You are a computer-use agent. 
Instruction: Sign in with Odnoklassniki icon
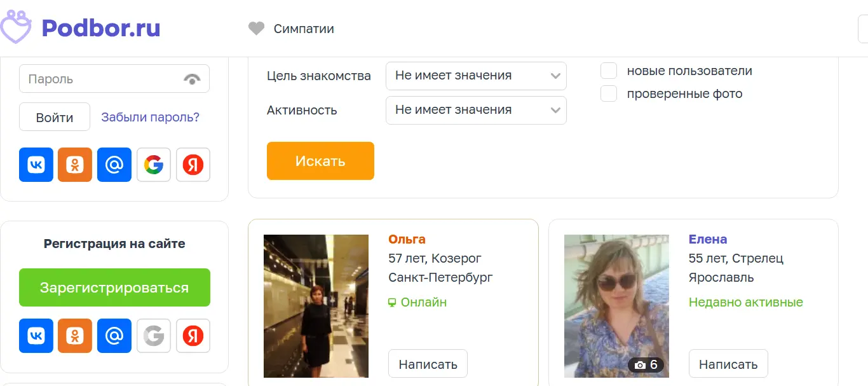pos(75,165)
